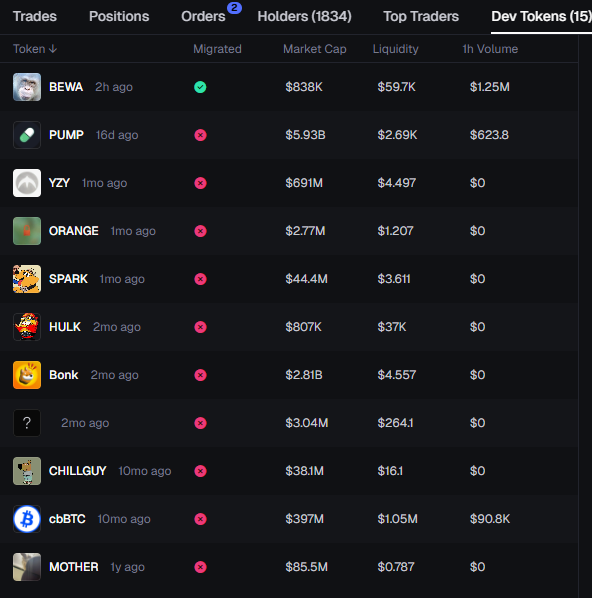
Task: Click the unknown question-mark token icon
Action: [27, 423]
